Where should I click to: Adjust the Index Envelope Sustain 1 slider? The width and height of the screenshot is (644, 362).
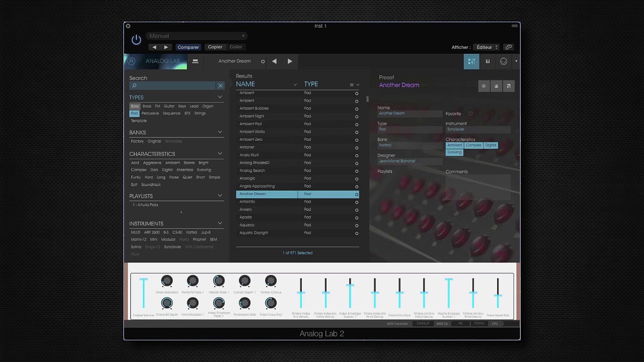350,293
